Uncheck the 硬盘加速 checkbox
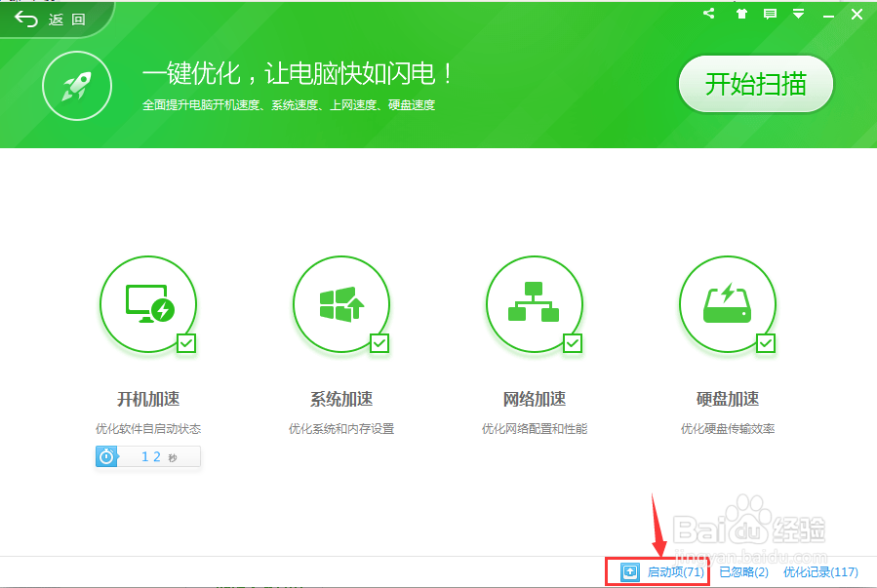Viewport: 877px width, 588px height. coord(766,343)
